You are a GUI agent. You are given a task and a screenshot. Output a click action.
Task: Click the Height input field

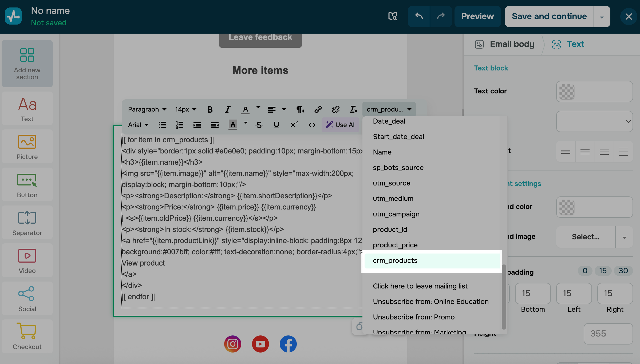pyautogui.click(x=608, y=334)
